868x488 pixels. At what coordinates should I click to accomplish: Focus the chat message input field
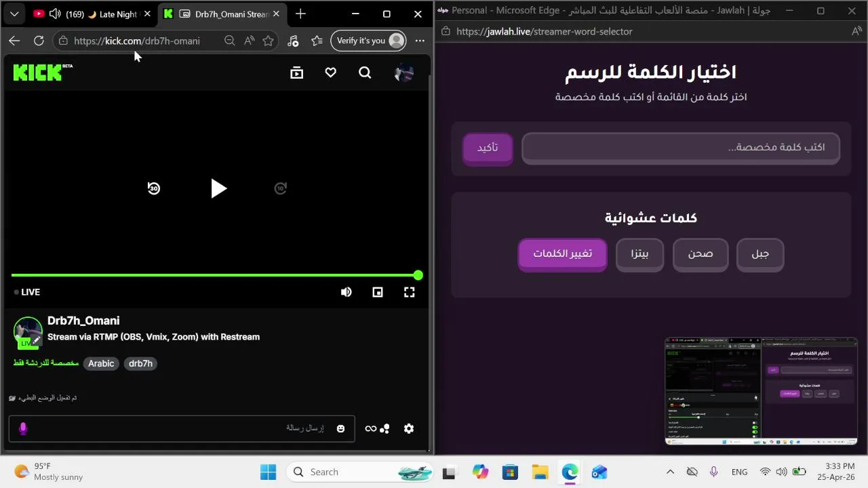(182, 428)
